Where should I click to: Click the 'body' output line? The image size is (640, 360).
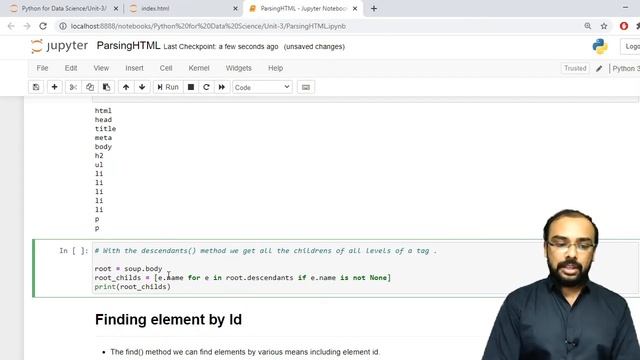[x=103, y=147]
